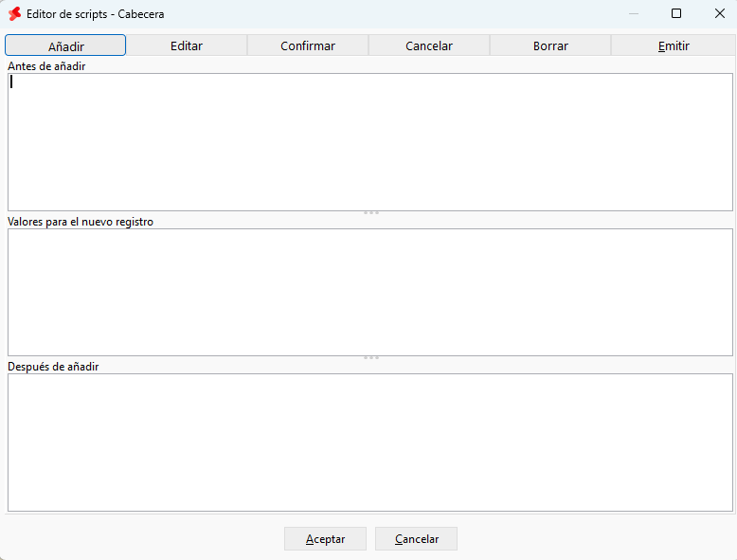Click the red app icon in title bar
Screen dimensions: 737x560
[14, 14]
